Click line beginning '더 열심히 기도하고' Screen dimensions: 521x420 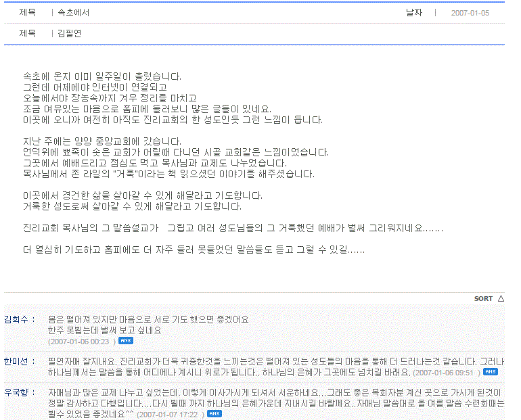(x=194, y=250)
